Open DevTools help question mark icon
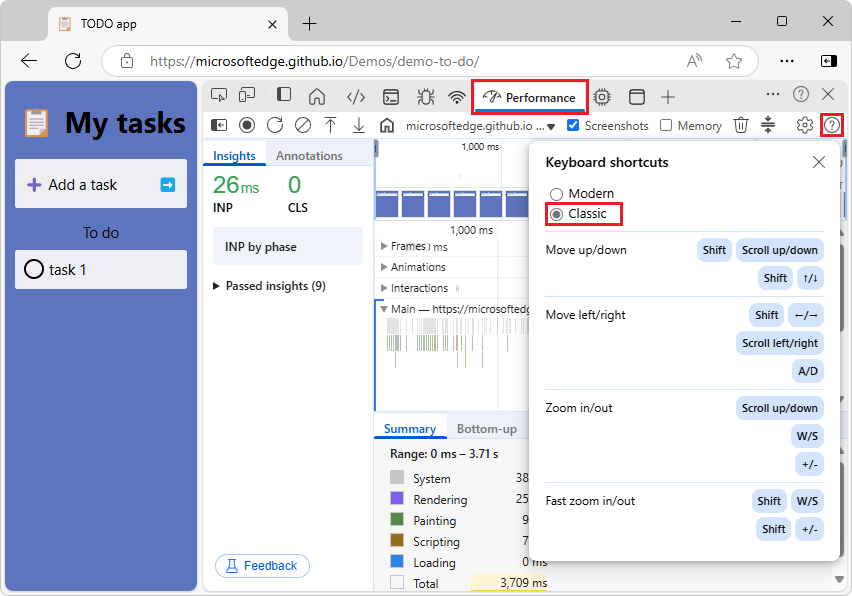 coord(800,94)
